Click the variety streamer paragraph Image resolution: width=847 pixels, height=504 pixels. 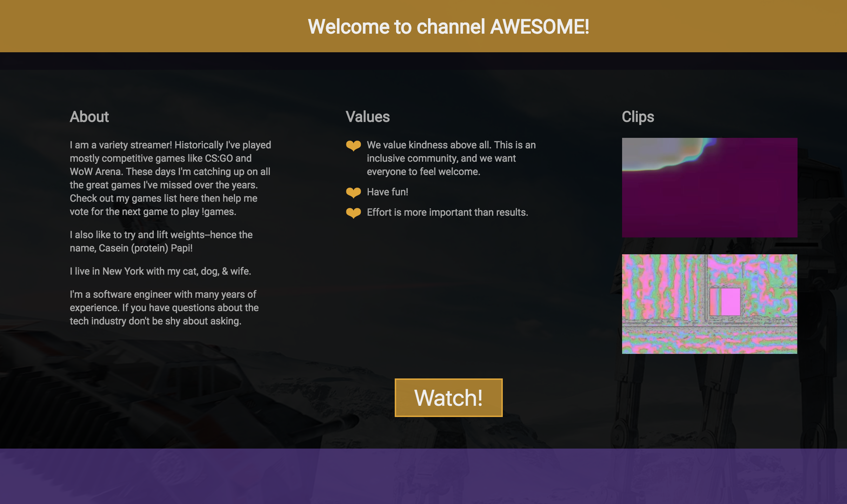[170, 178]
